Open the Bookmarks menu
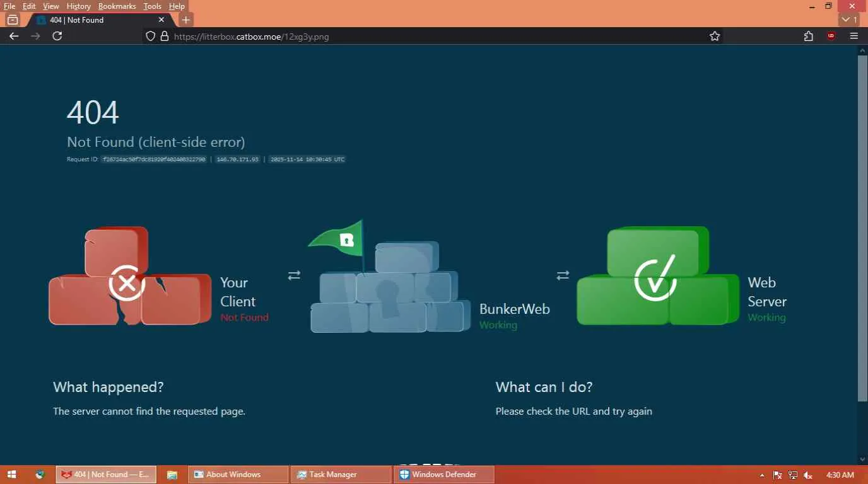 point(117,6)
